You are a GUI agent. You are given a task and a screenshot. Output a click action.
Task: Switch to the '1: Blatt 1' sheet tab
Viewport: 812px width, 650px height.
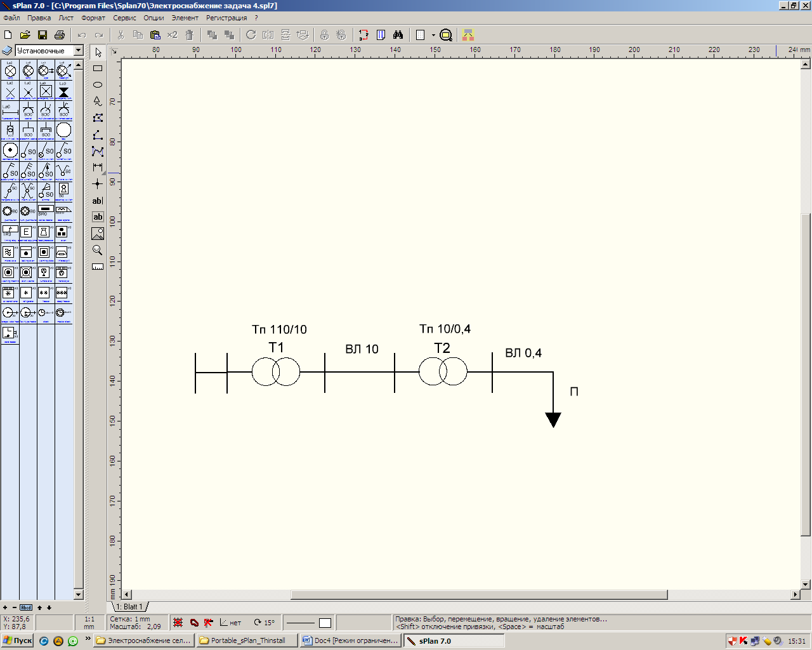(x=129, y=607)
